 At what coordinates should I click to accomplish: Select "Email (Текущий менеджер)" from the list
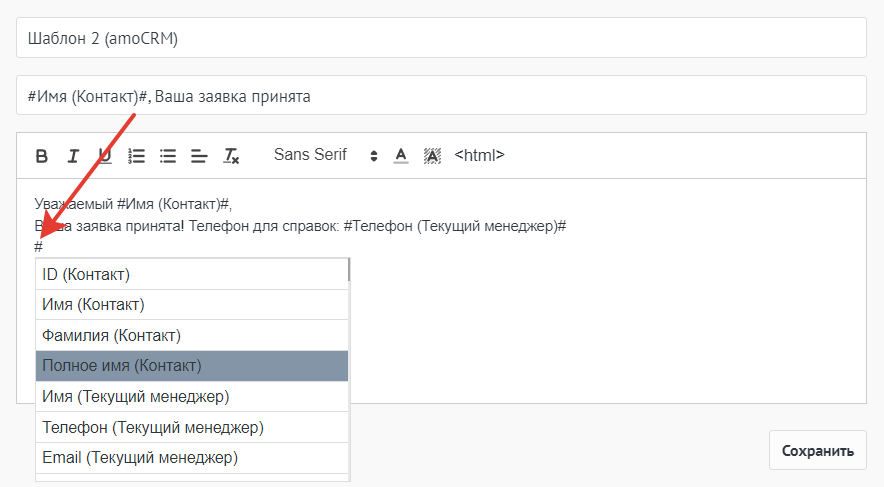[x=192, y=458]
